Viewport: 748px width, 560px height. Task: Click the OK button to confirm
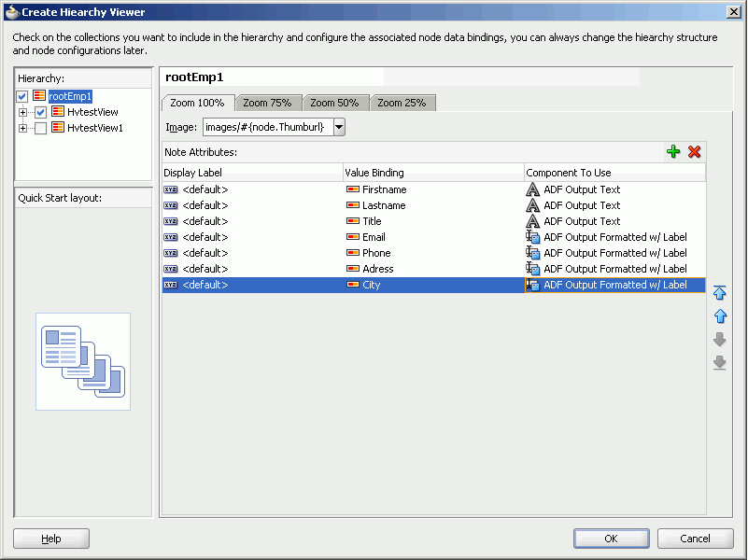[611, 539]
